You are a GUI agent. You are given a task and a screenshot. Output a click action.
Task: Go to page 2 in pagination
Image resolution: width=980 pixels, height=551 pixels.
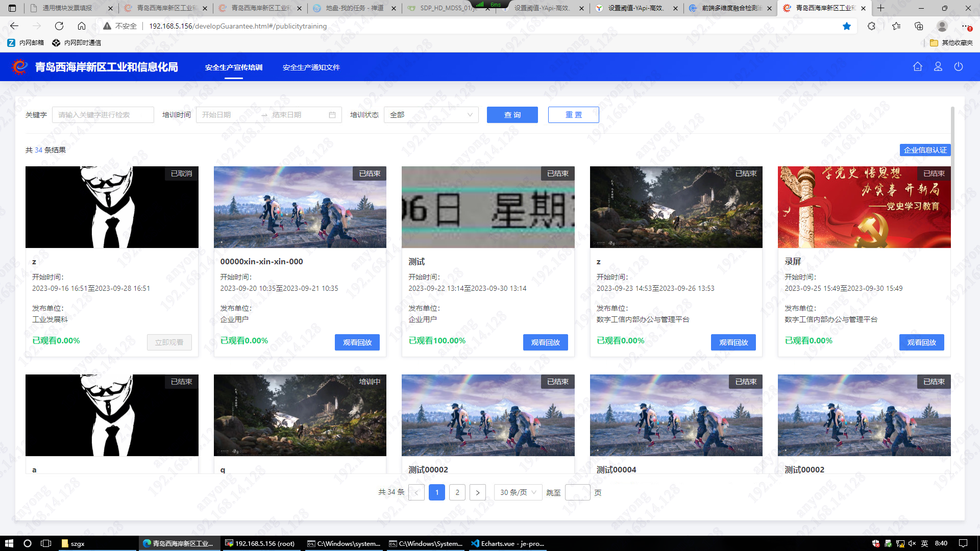click(457, 492)
